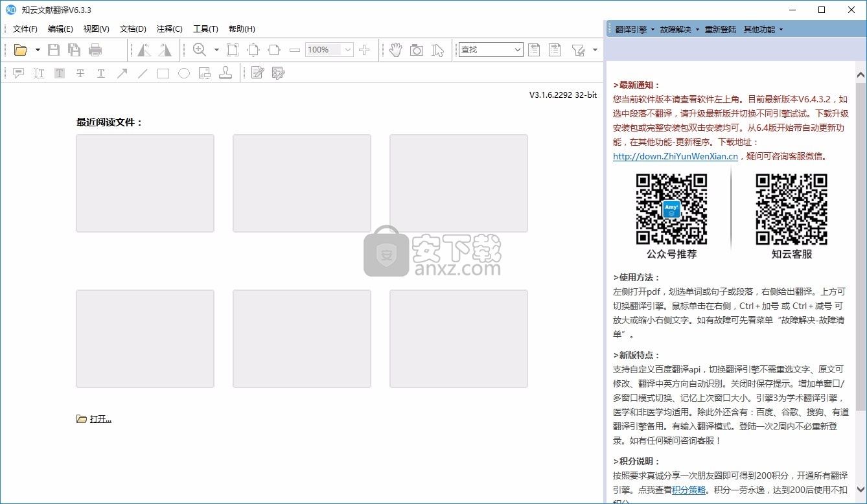Click the zoom in plus button
Screen dimensions: 867x504
[364, 50]
